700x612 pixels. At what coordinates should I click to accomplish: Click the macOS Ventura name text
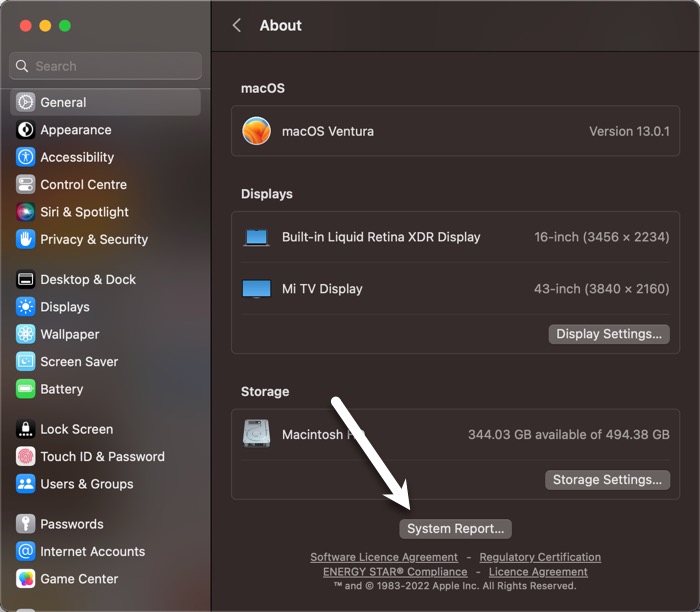point(328,131)
